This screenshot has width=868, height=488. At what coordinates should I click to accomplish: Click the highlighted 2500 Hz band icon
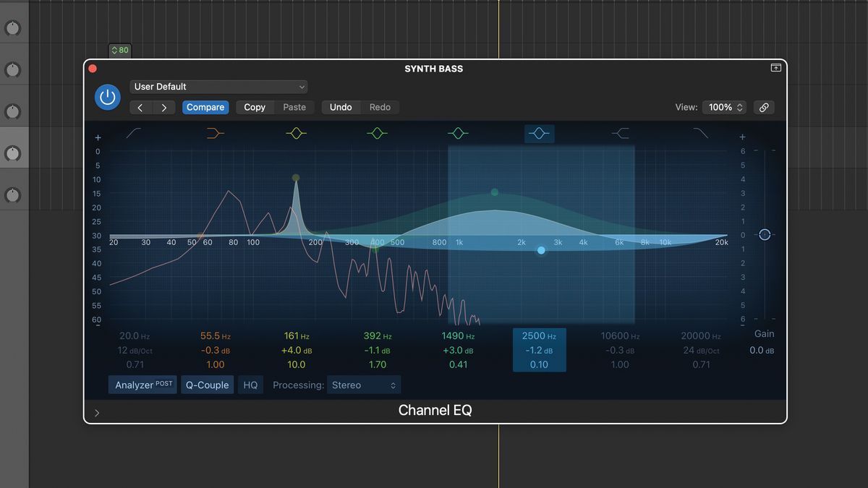click(539, 132)
